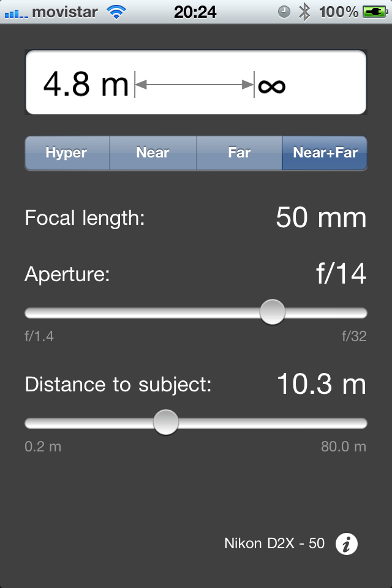Tap the Bluetooth icon in status bar
This screenshot has height=588, width=392.
tap(304, 12)
